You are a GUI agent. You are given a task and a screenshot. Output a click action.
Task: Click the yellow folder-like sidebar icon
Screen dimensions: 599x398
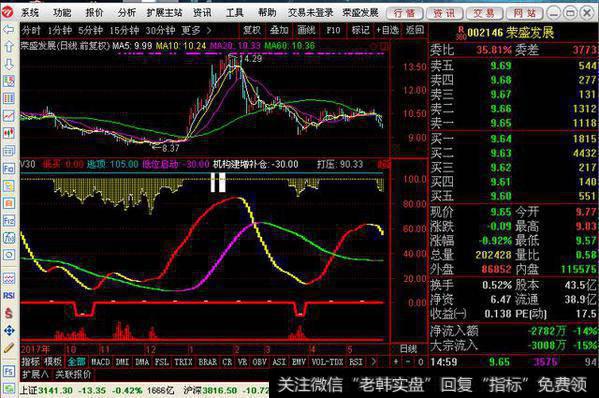[x=8, y=186]
